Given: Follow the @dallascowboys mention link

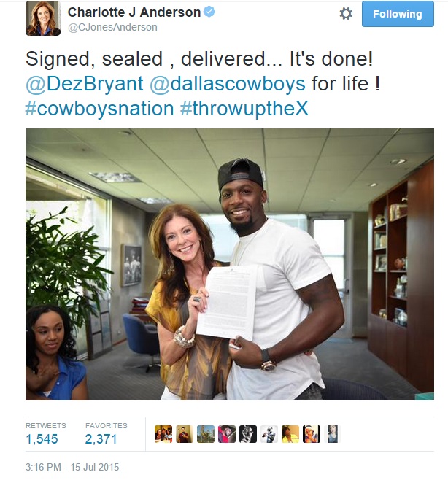Looking at the screenshot, I should coord(228,84).
